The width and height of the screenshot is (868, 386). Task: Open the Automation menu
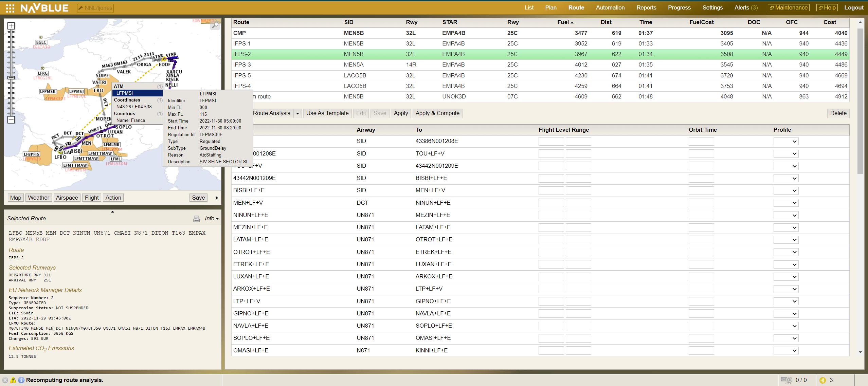click(610, 7)
